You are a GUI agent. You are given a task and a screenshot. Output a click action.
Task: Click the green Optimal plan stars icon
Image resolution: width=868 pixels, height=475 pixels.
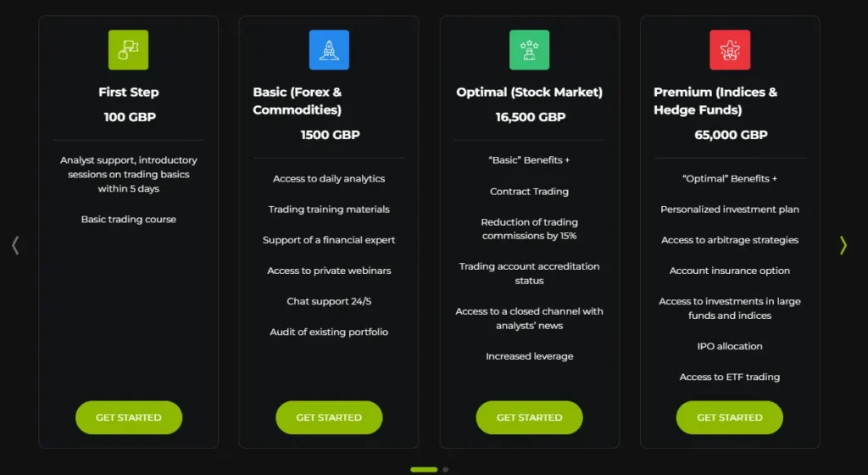coord(529,50)
